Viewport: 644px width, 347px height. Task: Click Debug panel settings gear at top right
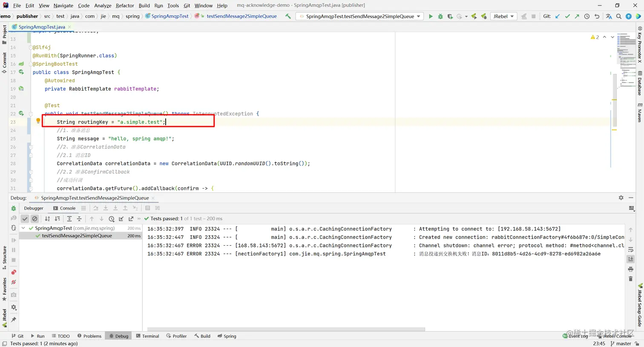click(621, 198)
